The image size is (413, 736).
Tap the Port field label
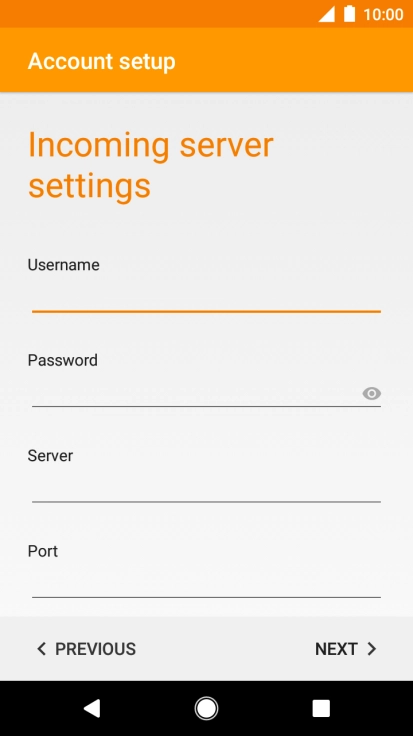(43, 551)
